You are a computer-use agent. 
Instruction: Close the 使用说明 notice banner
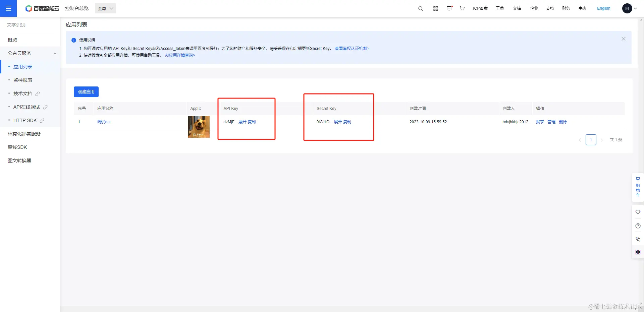coord(624,39)
